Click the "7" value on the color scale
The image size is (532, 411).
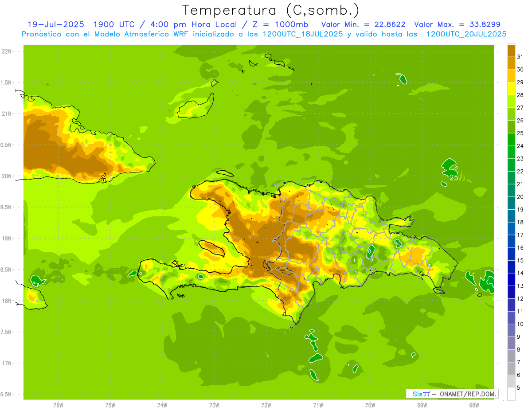coord(519,362)
